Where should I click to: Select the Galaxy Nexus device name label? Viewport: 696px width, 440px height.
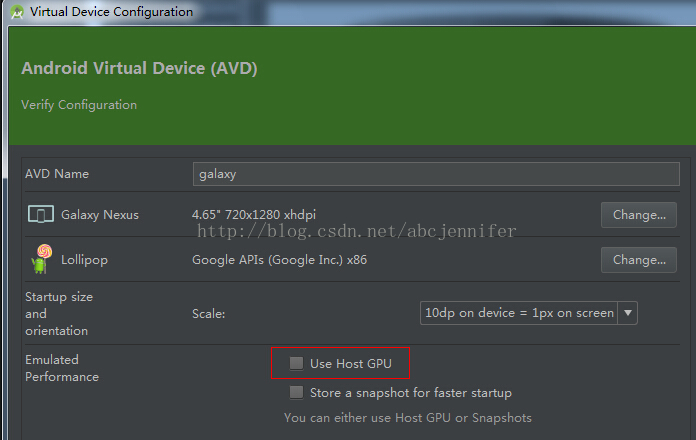pyautogui.click(x=100, y=215)
